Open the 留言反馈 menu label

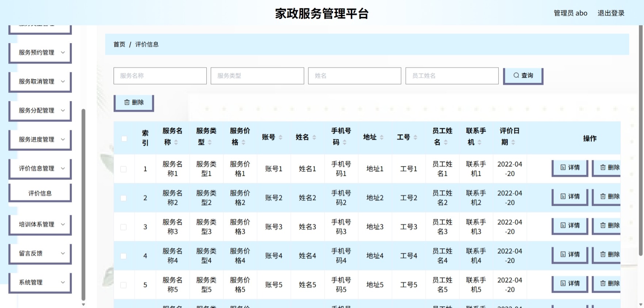31,253
